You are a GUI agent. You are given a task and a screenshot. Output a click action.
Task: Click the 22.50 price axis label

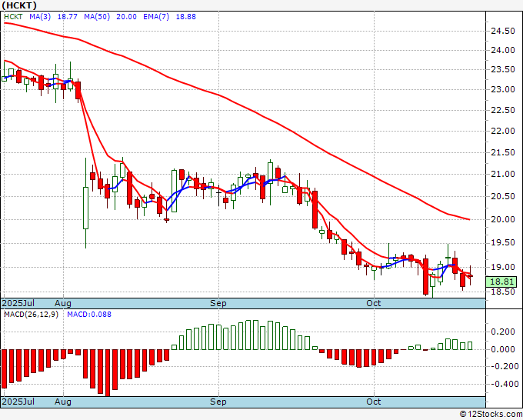click(x=503, y=110)
